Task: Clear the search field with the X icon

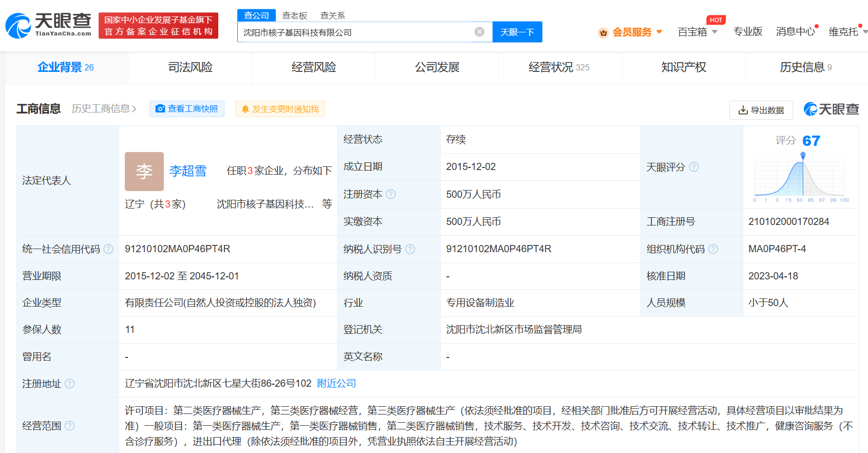Action: pyautogui.click(x=479, y=32)
